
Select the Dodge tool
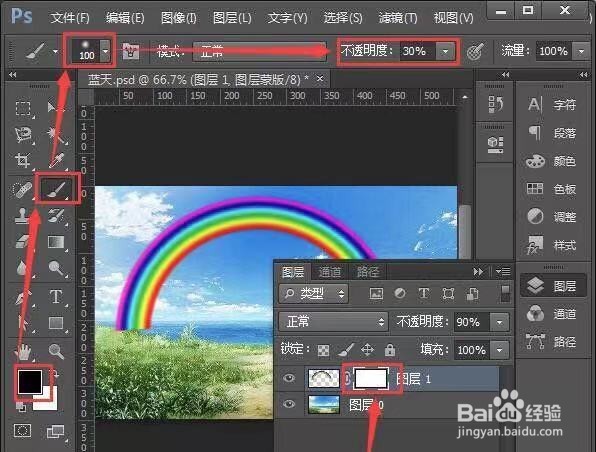(56, 268)
